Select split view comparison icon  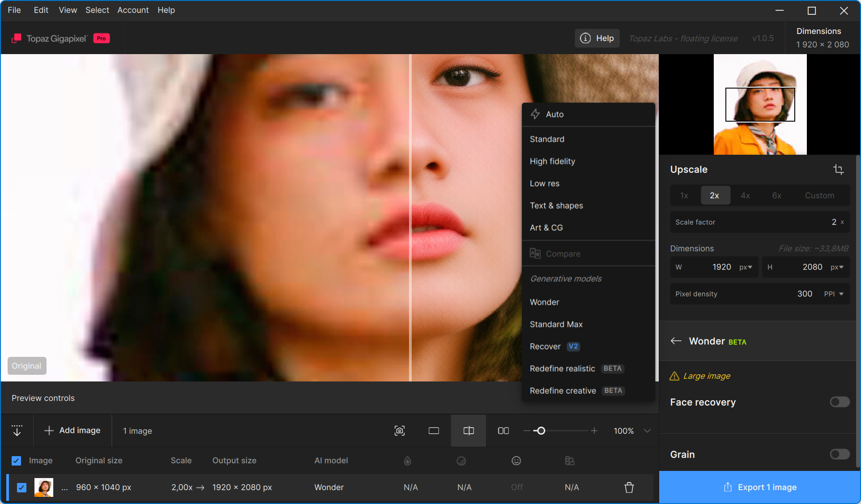469,431
